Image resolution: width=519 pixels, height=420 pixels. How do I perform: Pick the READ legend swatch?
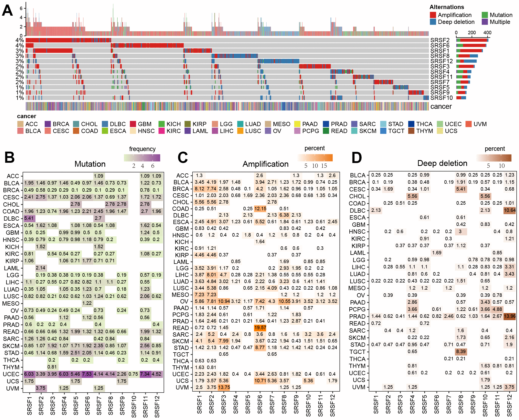pos(326,131)
